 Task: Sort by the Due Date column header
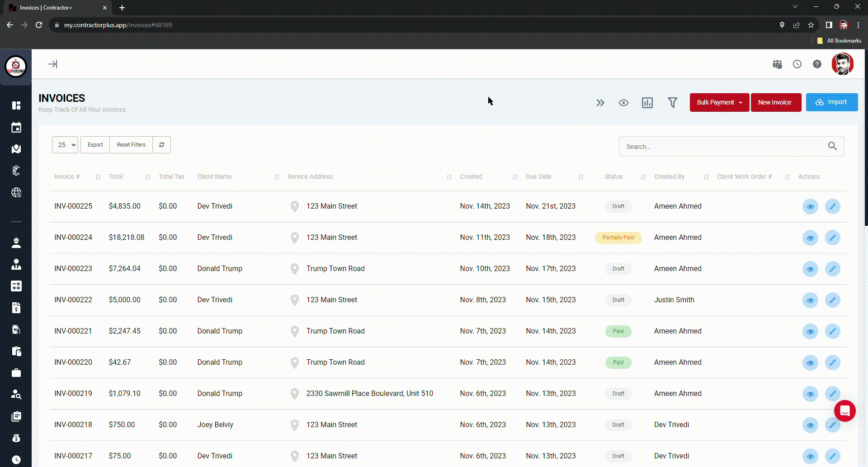click(x=538, y=176)
